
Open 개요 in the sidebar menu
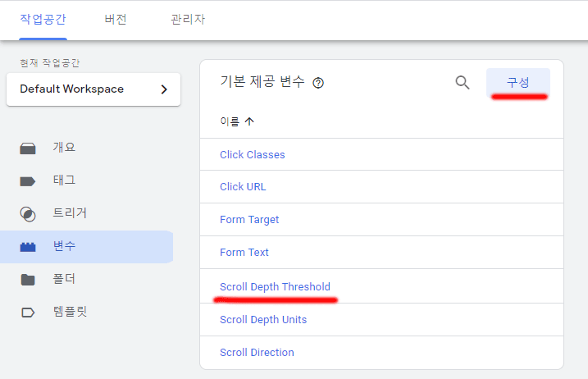[x=86, y=147]
